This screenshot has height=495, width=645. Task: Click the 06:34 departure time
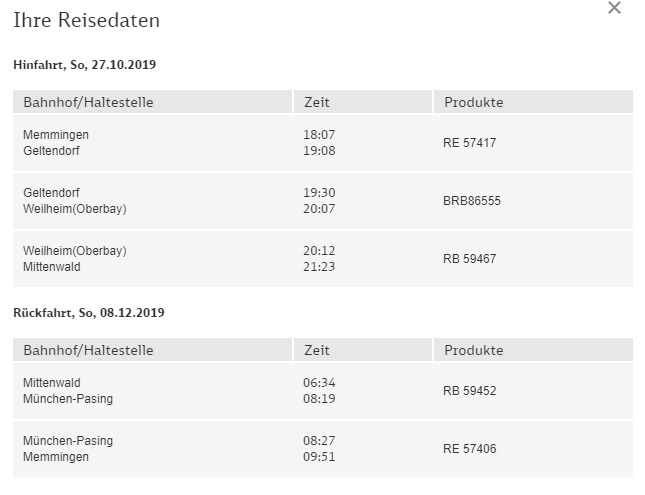click(317, 382)
